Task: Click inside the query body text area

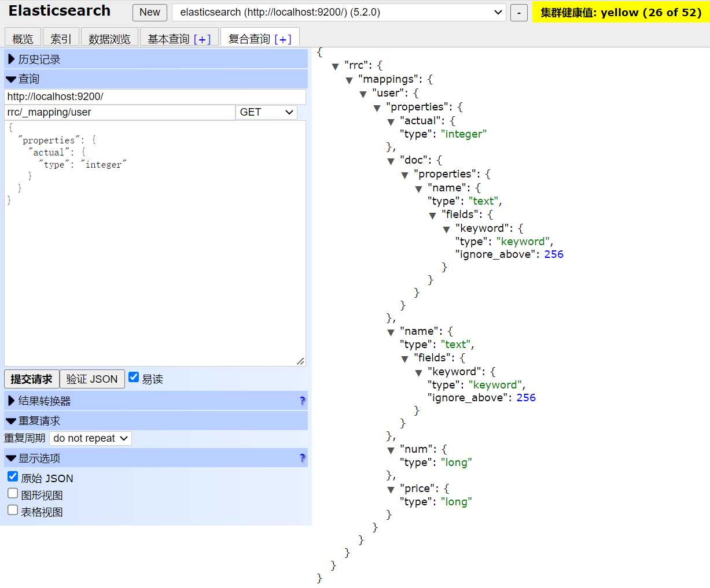Action: [155, 243]
